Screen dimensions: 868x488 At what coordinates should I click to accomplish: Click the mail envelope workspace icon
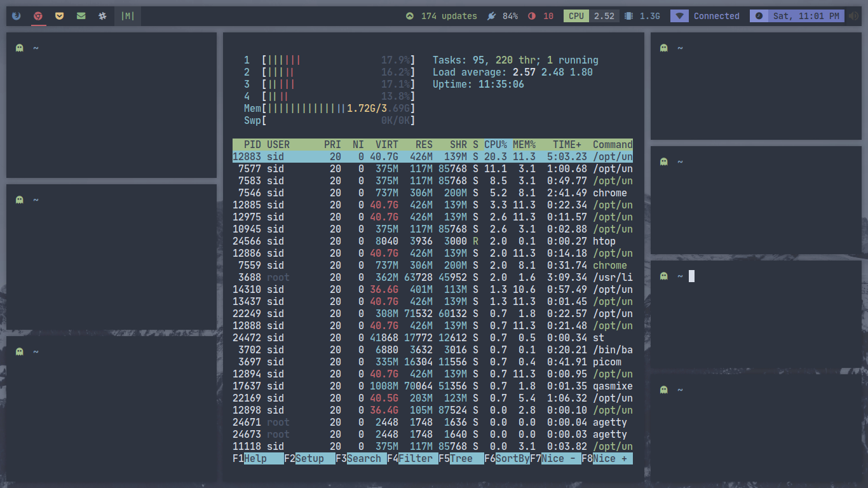pos(81,16)
